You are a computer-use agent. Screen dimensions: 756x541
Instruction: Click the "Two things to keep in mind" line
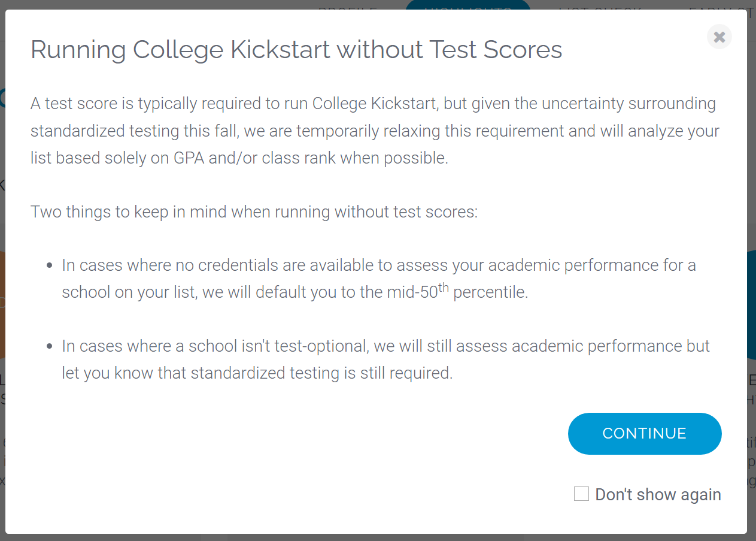(254, 212)
